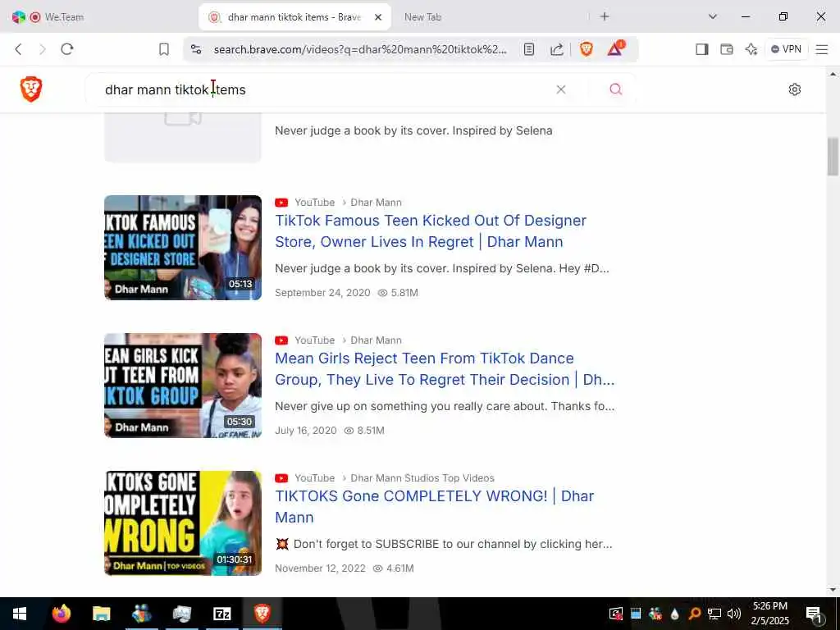The width and height of the screenshot is (840, 630).
Task: Open Leo AI assistant icon
Action: coord(751,49)
